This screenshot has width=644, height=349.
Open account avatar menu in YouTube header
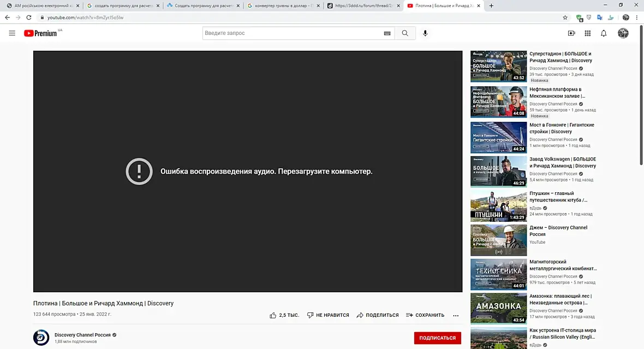[623, 33]
